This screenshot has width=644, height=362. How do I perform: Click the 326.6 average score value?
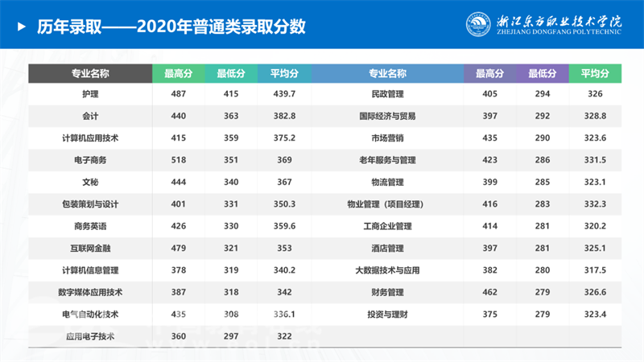click(595, 292)
